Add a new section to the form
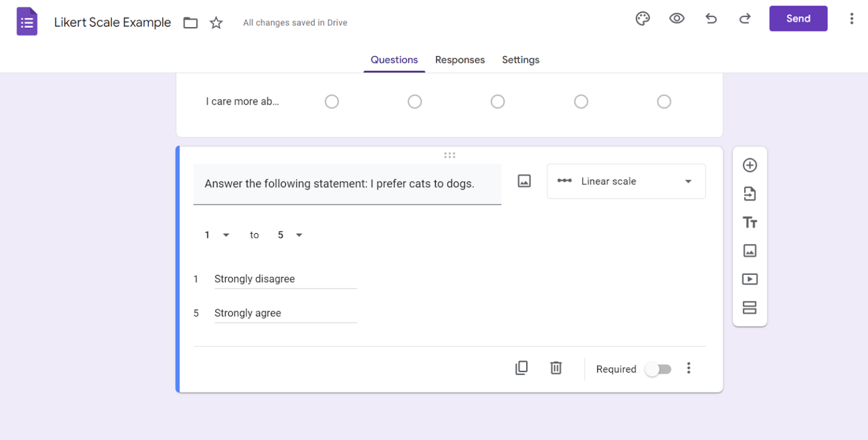The width and height of the screenshot is (868, 440). 750,307
